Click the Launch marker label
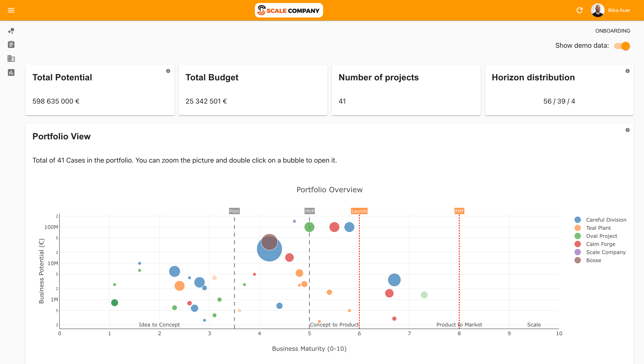The width and height of the screenshot is (644, 364). [x=359, y=211]
